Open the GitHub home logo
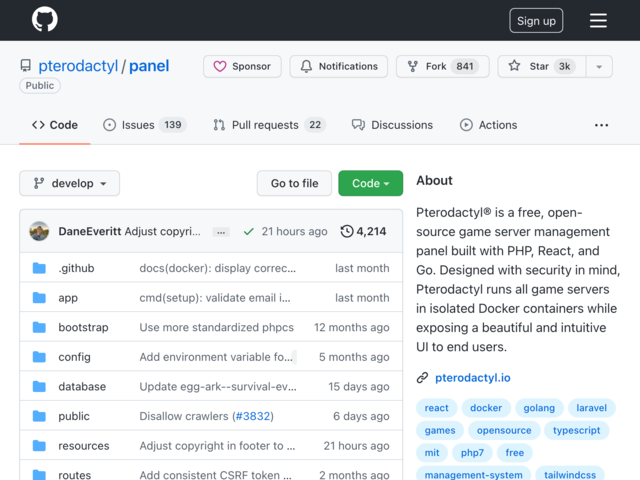The image size is (640, 480). click(x=45, y=19)
